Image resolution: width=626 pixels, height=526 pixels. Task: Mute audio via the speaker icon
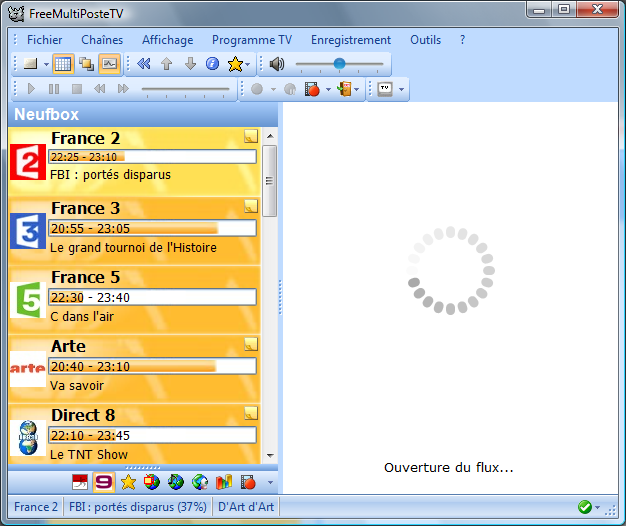(277, 64)
